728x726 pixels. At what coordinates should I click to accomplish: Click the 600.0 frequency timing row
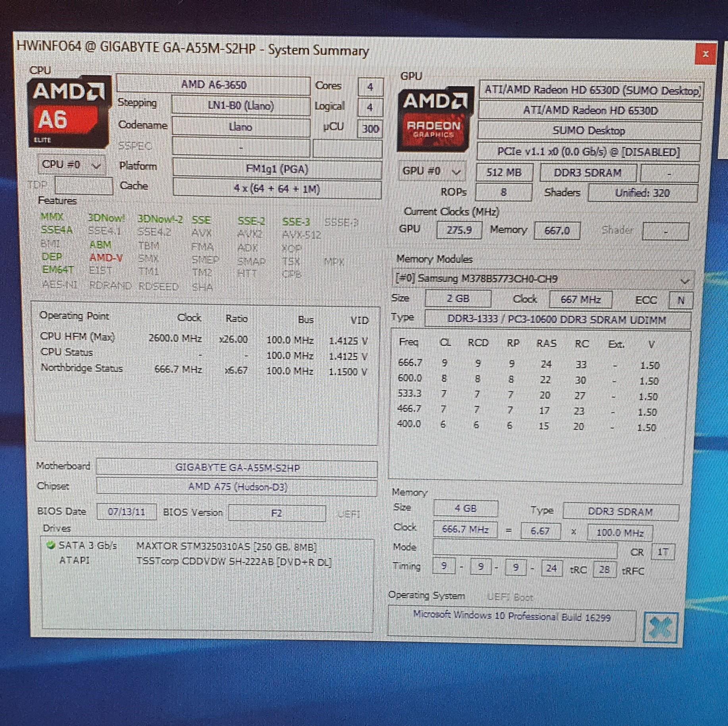pyautogui.click(x=528, y=379)
